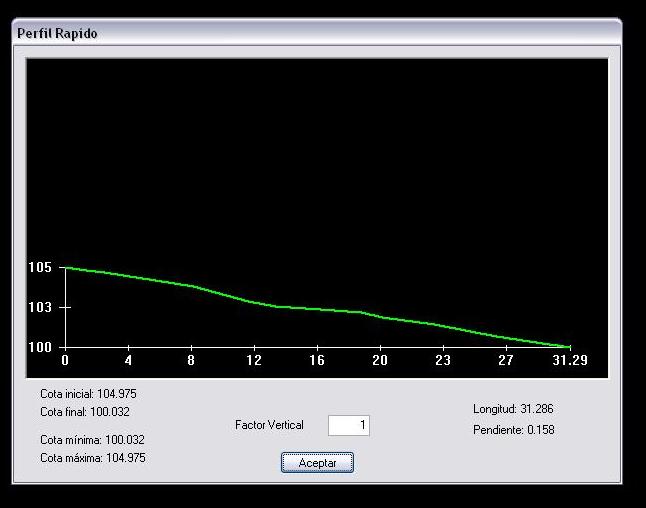Screen dimensions: 646x508
Task: Click the 16 distance axis label
Action: (317, 361)
